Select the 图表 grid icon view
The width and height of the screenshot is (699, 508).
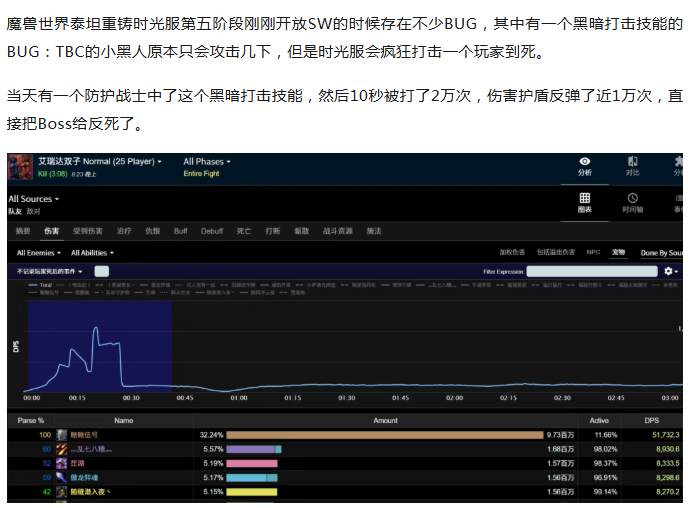(584, 198)
